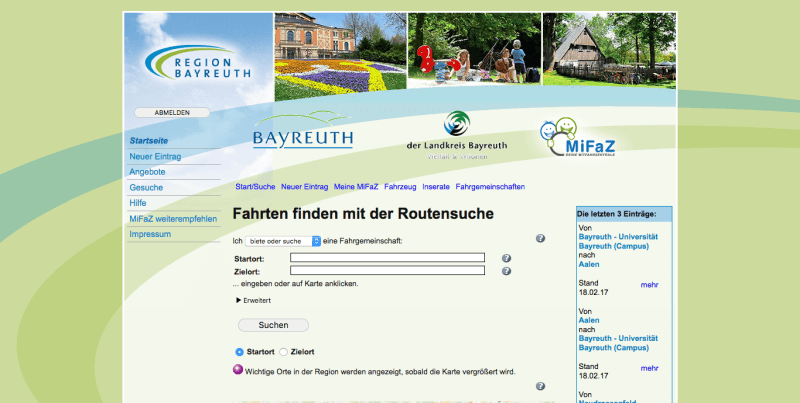Open Fahrgemeinschaften in the top navigation

(x=490, y=187)
